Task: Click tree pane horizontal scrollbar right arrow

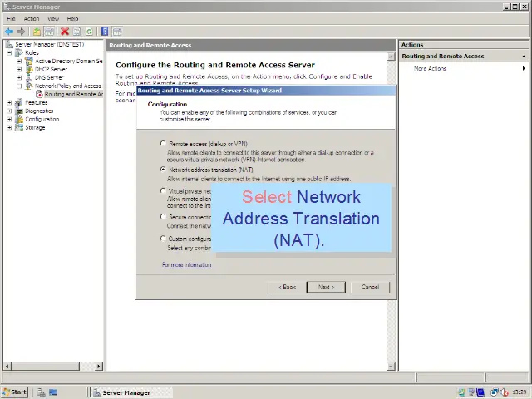Action: pos(99,367)
